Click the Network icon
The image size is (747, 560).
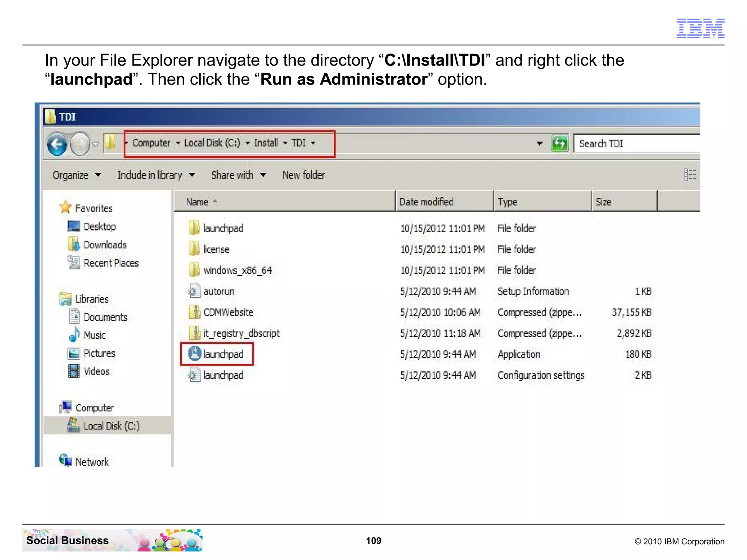66,460
